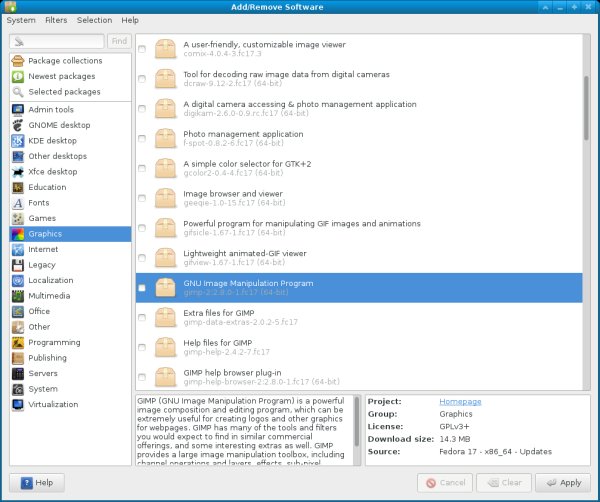Open the Office category icon
This screenshot has width=600, height=502.
coord(18,311)
